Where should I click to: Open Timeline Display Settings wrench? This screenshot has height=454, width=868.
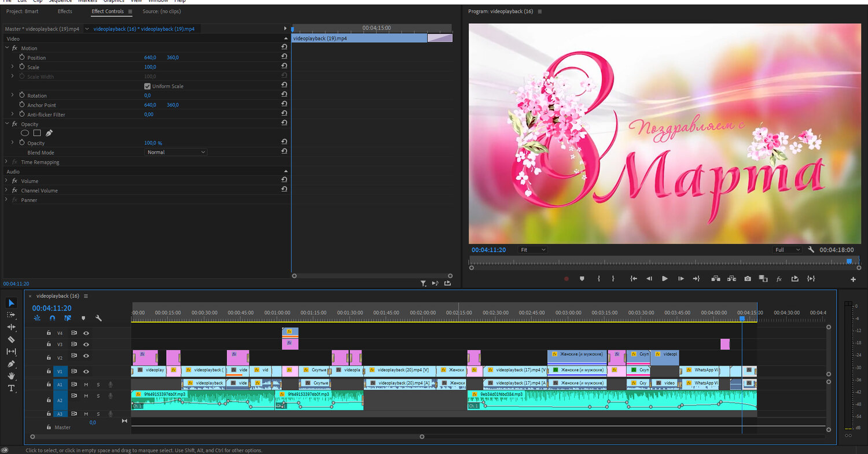click(98, 318)
